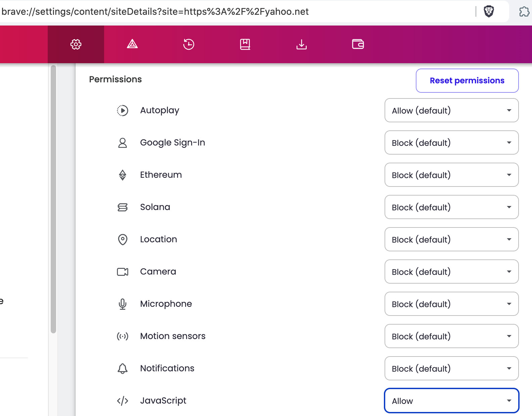This screenshot has height=416, width=532.
Task: Open the Bookmarks icon
Action: 245,44
